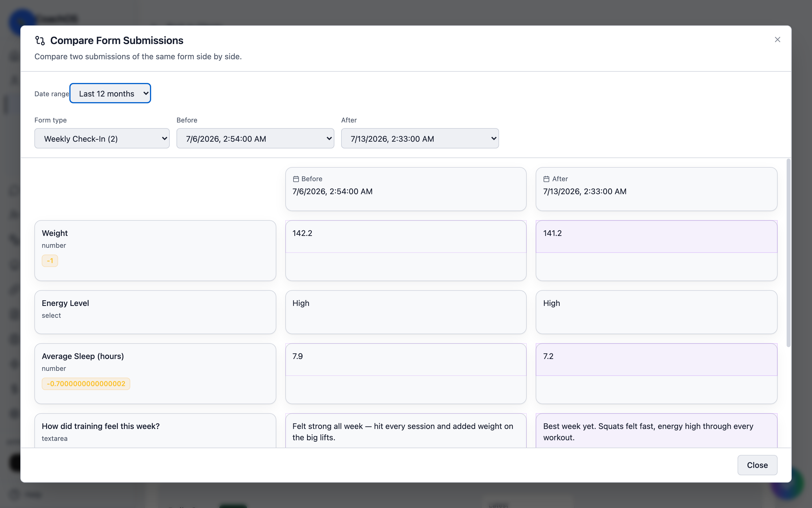The height and width of the screenshot is (508, 812).
Task: Open the Date range dropdown
Action: (x=110, y=93)
